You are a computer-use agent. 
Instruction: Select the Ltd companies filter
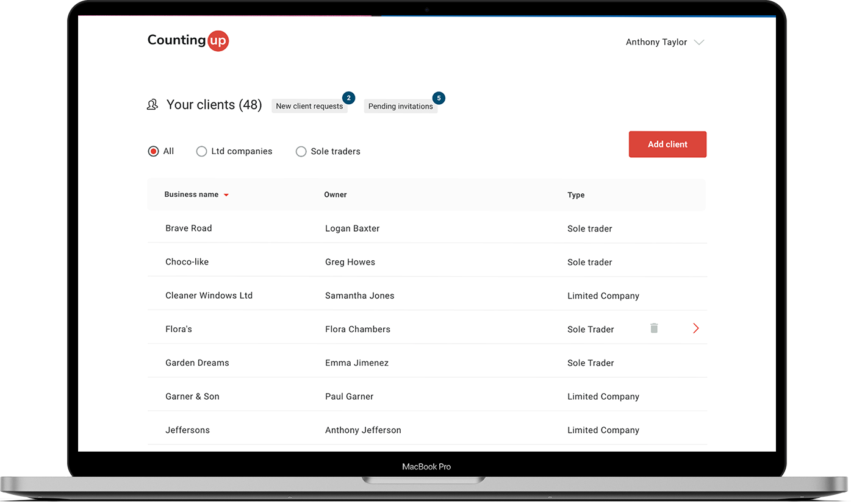point(201,151)
